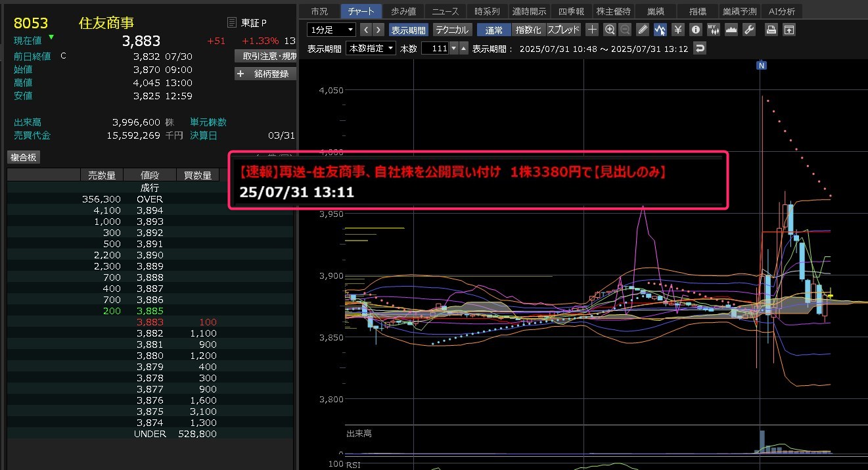Viewport: 868px width, 470px height.
Task: Click the 出来高 volume label under the chart
Action: (358, 434)
